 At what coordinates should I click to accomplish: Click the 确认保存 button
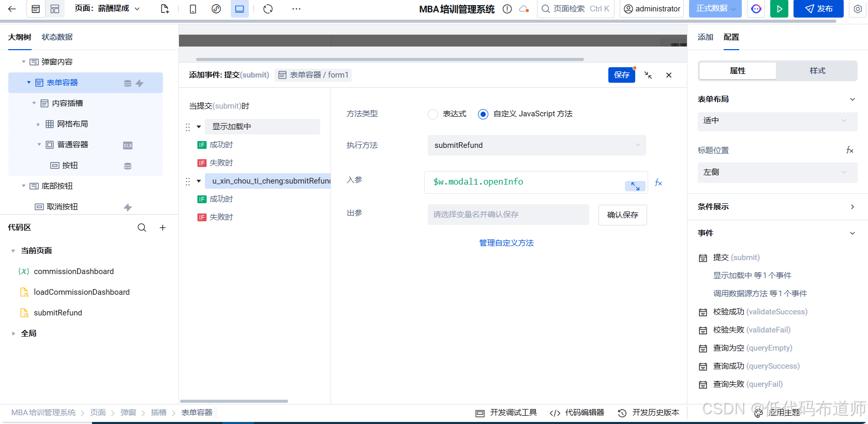point(623,215)
